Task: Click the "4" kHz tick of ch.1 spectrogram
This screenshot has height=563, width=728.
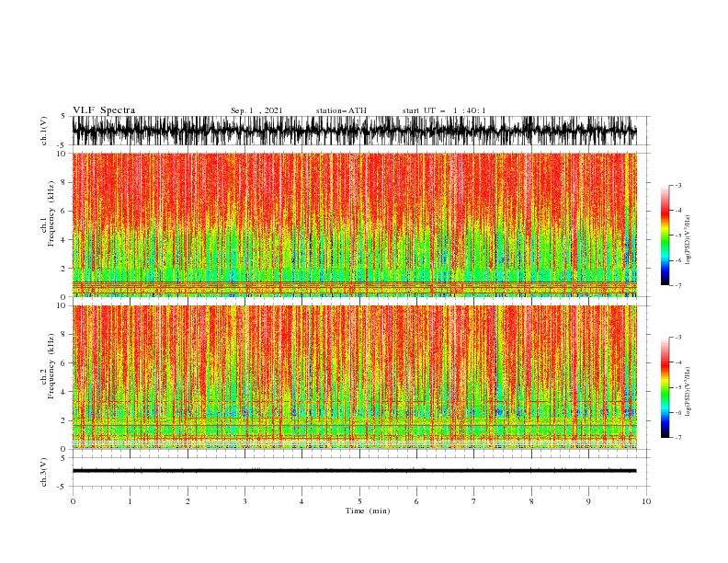Action: [64, 240]
